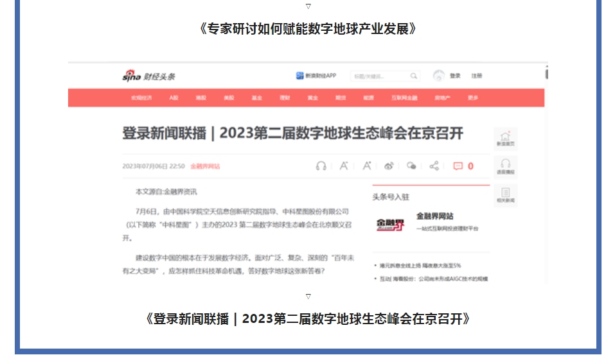The height and width of the screenshot is (364, 615).
Task: Click the headphones listen icon in article toolbar
Action: [x=321, y=166]
